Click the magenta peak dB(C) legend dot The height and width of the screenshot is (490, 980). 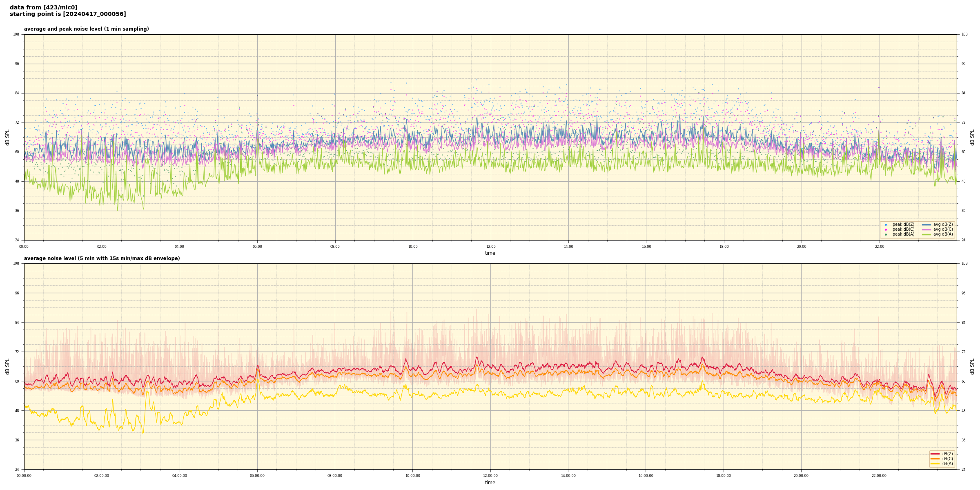click(x=886, y=229)
